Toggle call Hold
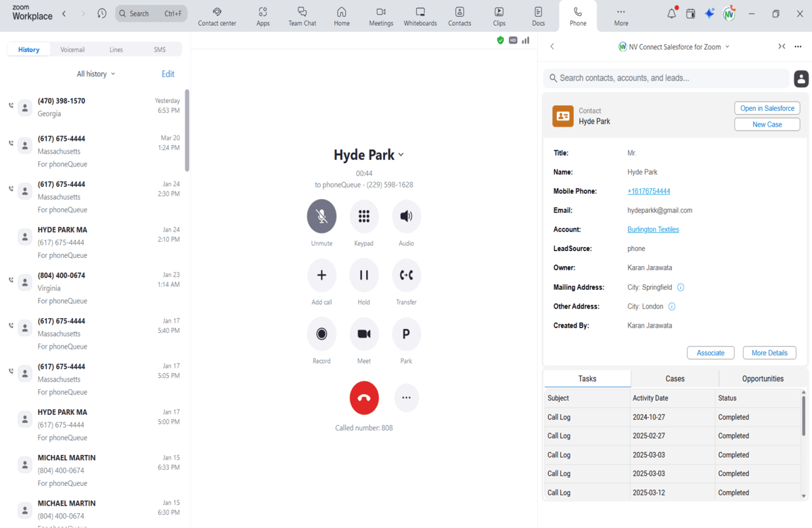The width and height of the screenshot is (812, 528). pyautogui.click(x=364, y=276)
